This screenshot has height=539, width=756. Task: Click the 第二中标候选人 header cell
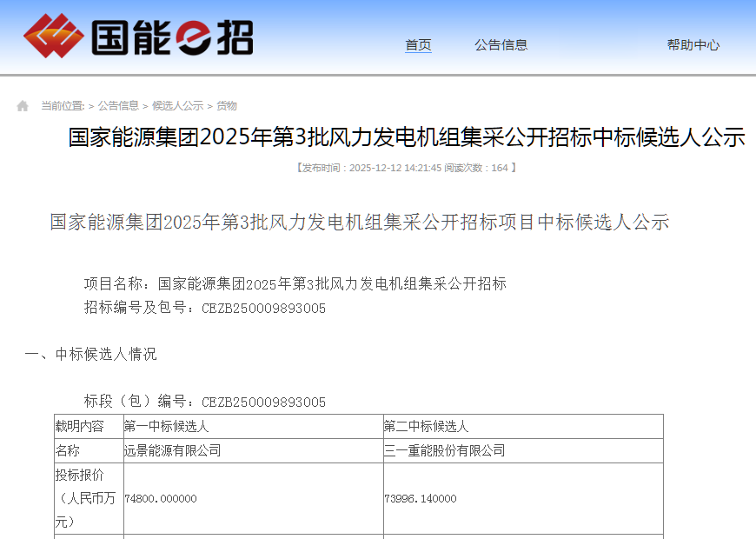point(524,427)
